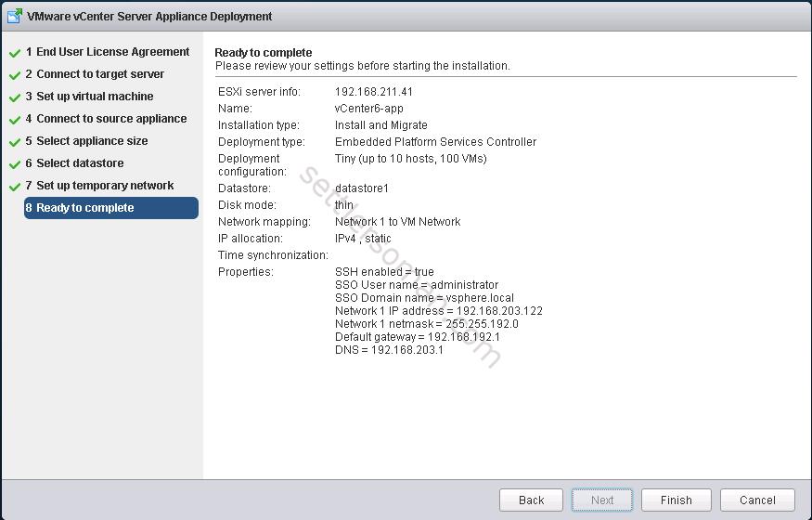Click Finish to start installation
The height and width of the screenshot is (520, 812).
pyautogui.click(x=676, y=500)
